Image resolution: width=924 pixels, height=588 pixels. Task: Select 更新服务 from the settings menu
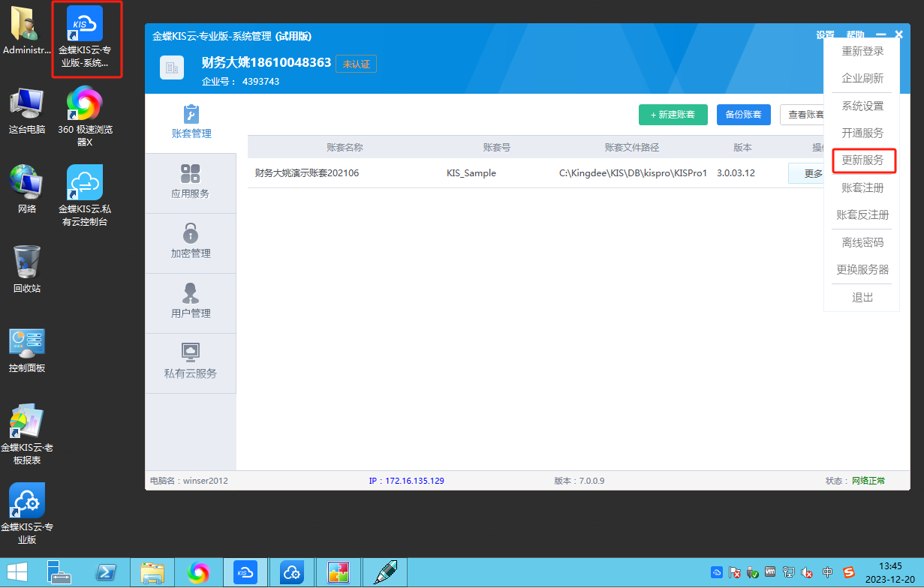(x=862, y=160)
